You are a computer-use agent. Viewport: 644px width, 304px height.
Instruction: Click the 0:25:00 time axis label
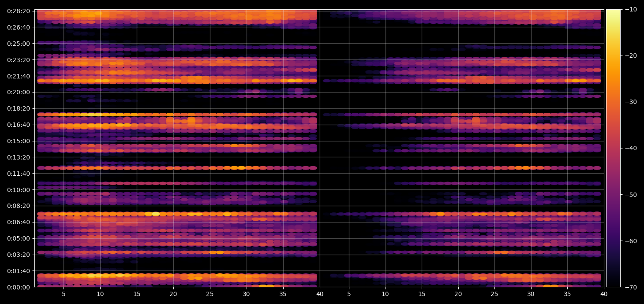18,43
